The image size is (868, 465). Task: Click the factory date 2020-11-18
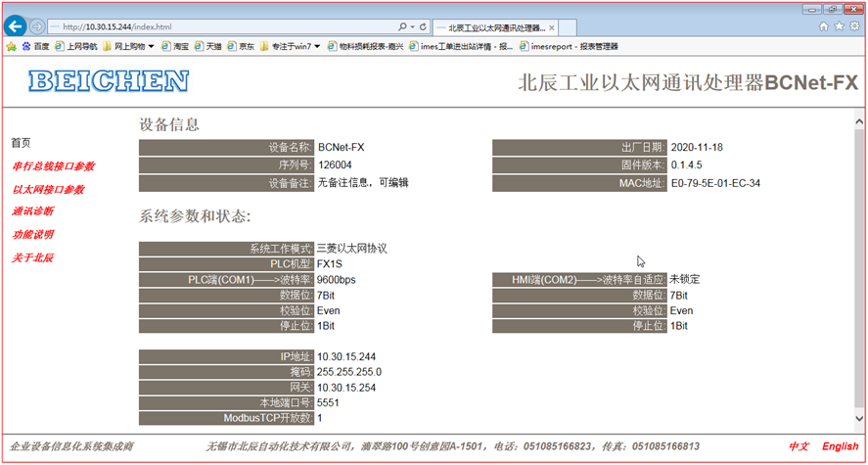[697, 147]
